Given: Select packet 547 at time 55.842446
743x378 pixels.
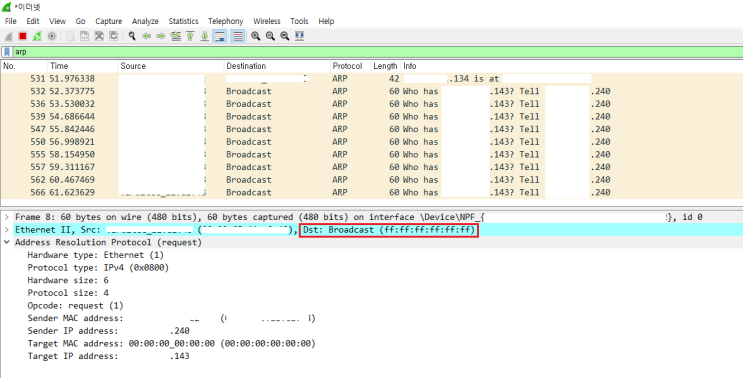Looking at the screenshot, I should 372,129.
